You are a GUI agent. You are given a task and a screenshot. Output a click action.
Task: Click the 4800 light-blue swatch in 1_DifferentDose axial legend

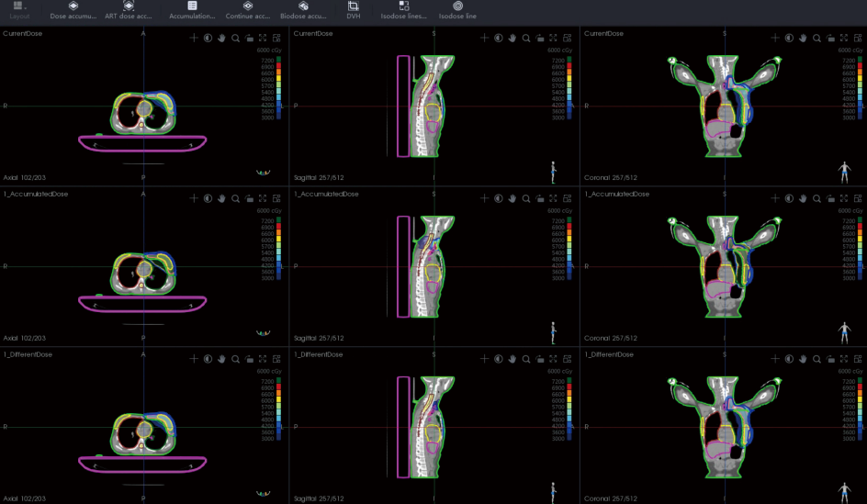point(278,420)
